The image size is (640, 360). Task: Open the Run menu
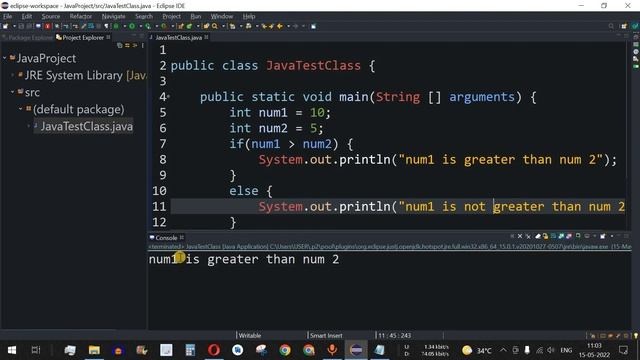196,16
